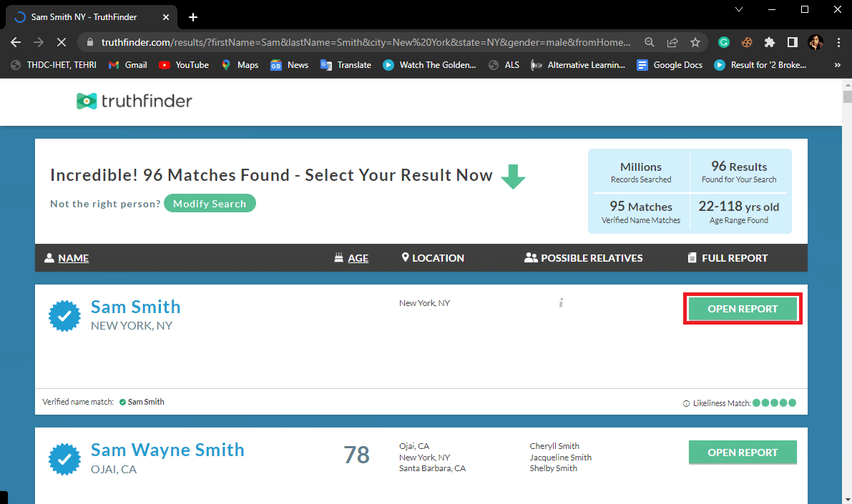
Task: Click the Modify Search button
Action: click(210, 204)
